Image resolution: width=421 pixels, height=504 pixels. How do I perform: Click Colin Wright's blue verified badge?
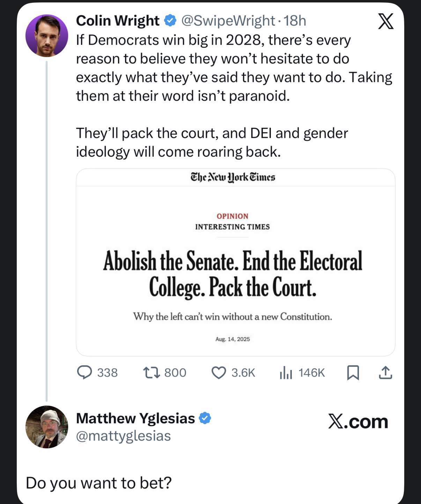pyautogui.click(x=170, y=21)
